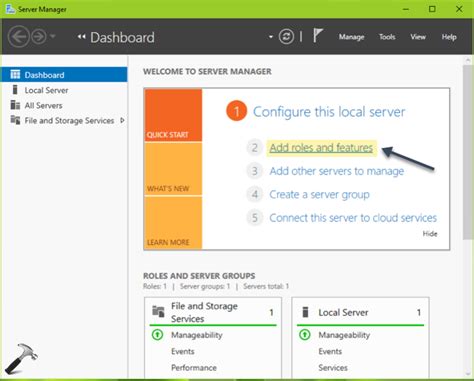
Task: Open the Manage menu
Action: pyautogui.click(x=351, y=37)
